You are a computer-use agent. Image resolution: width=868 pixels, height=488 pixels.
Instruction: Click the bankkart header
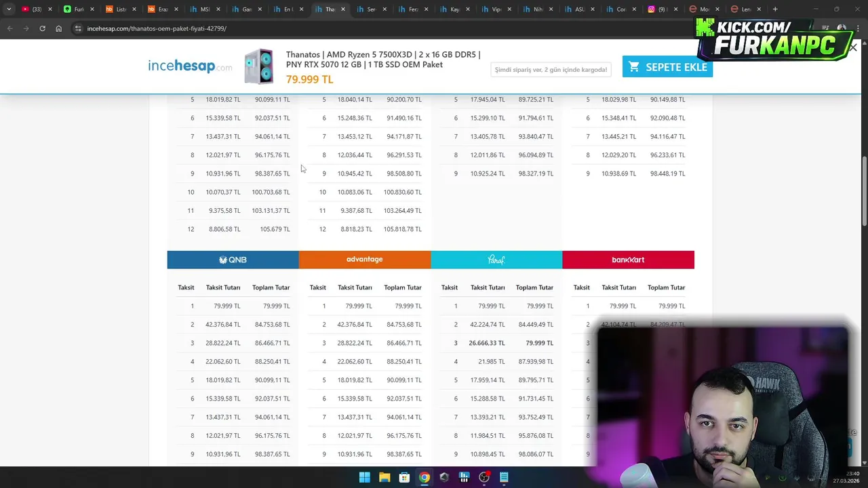click(628, 260)
